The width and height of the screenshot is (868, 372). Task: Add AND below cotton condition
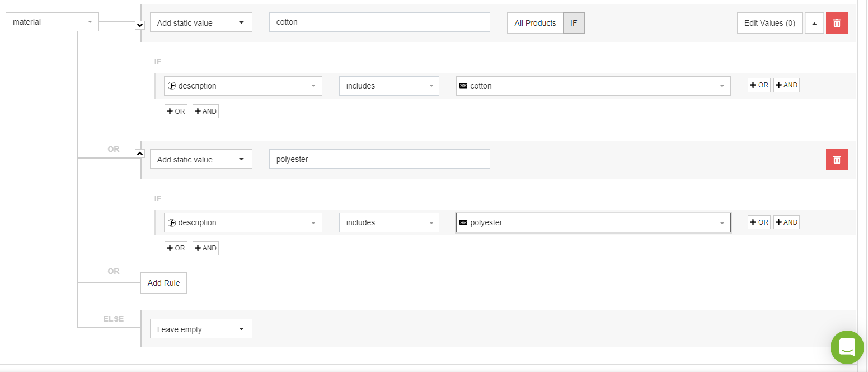pos(205,111)
